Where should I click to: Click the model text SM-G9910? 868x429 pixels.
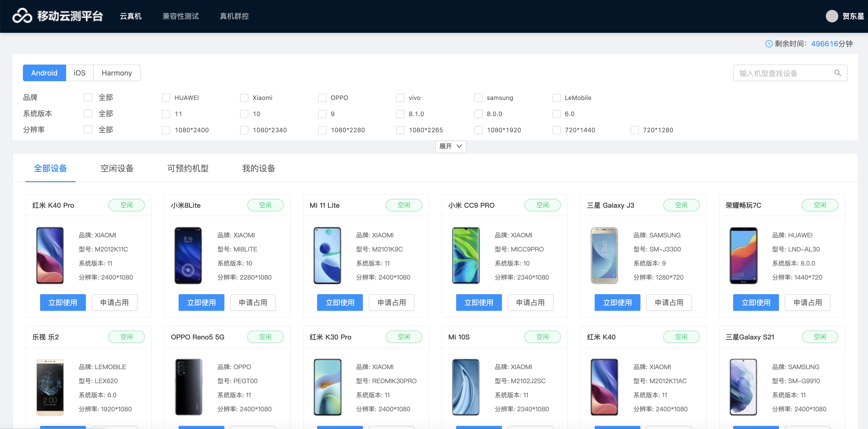804,381
